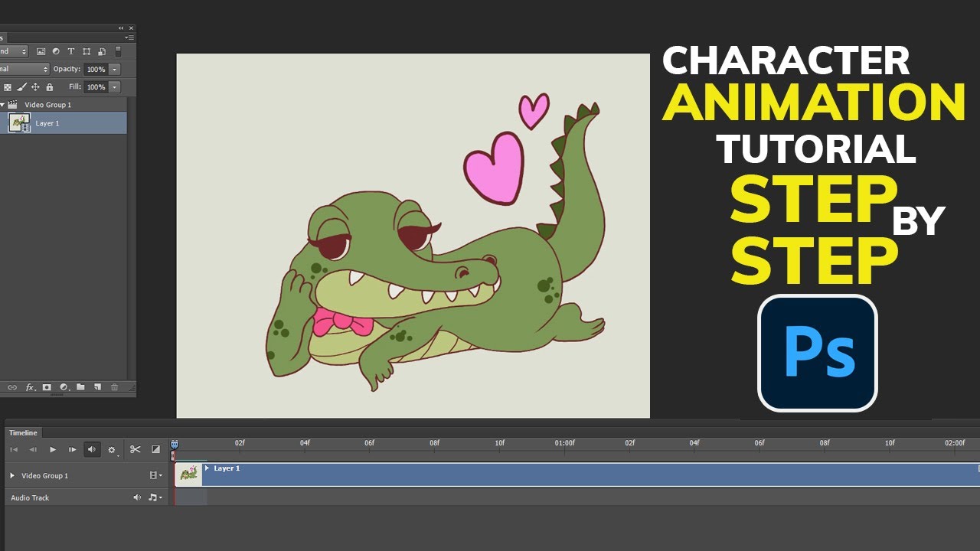Image resolution: width=980 pixels, height=551 pixels.
Task: Switch to the Timeline tab
Action: [x=23, y=432]
